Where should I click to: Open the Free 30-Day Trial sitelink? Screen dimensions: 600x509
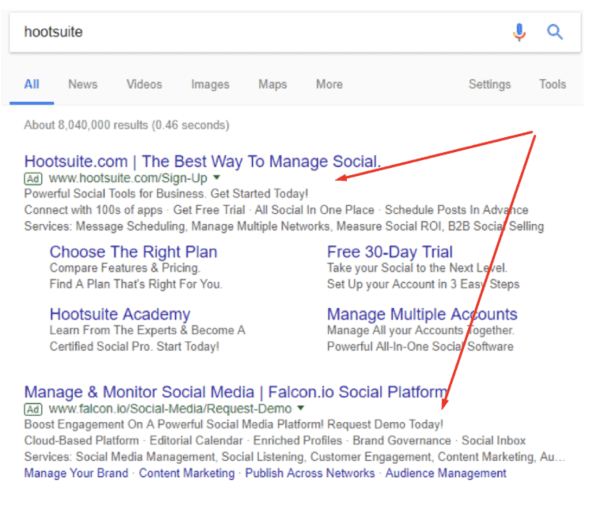point(390,252)
